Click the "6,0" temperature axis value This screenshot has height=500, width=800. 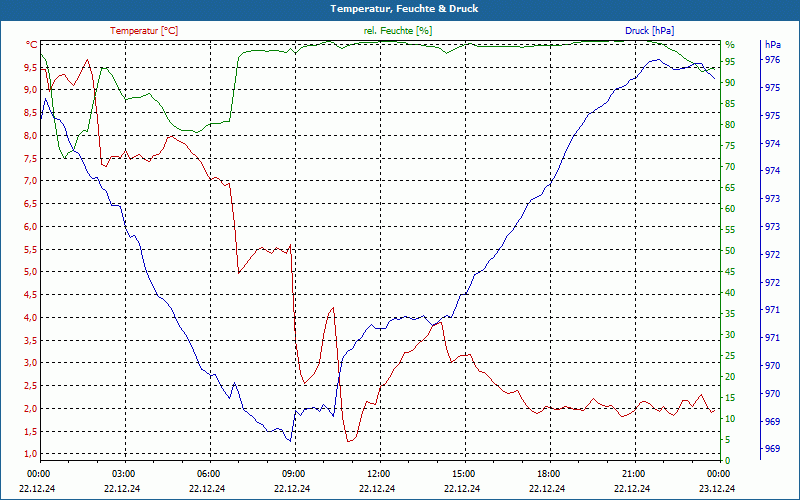click(x=31, y=227)
